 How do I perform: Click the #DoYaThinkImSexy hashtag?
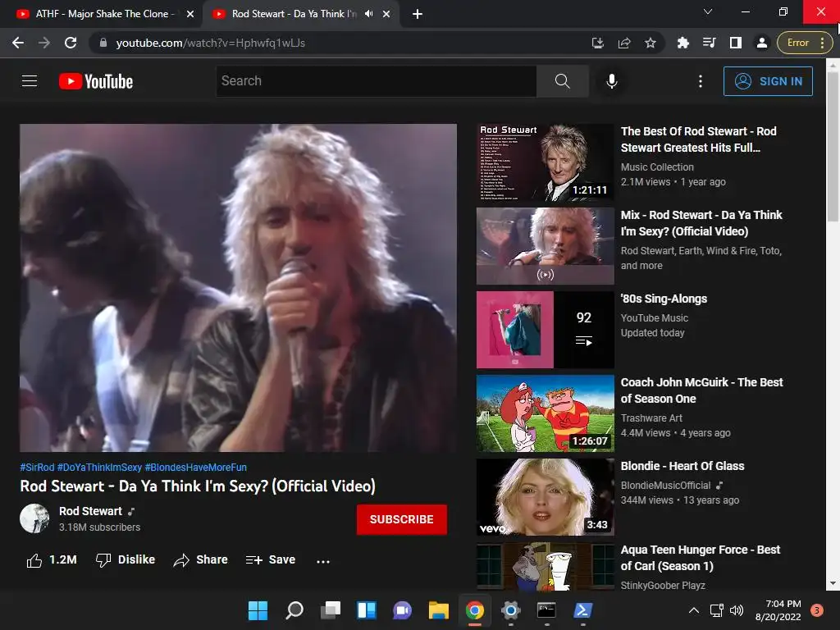(99, 467)
